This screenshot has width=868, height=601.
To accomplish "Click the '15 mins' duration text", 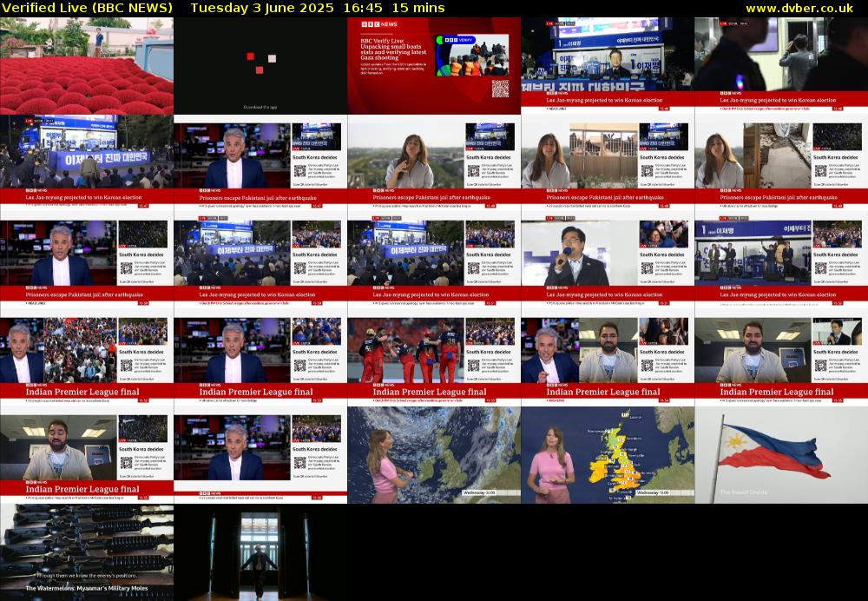I will click(418, 9).
